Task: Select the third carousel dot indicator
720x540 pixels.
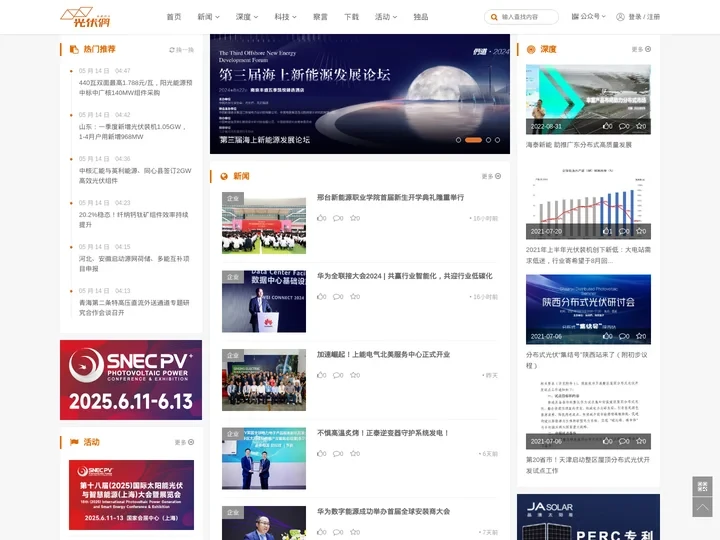Action: pyautogui.click(x=489, y=140)
